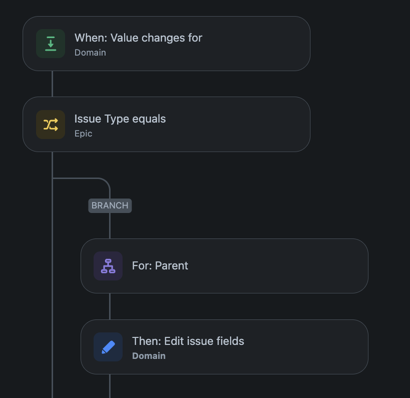Click main flow line left of For: Parent card
The height and width of the screenshot is (398, 410).
tap(52, 266)
